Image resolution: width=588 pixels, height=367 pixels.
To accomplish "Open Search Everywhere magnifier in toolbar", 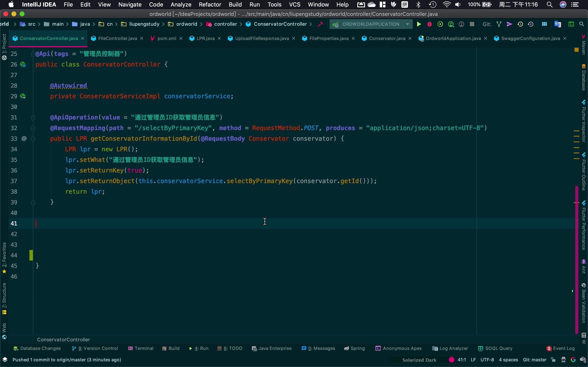I will [x=582, y=24].
